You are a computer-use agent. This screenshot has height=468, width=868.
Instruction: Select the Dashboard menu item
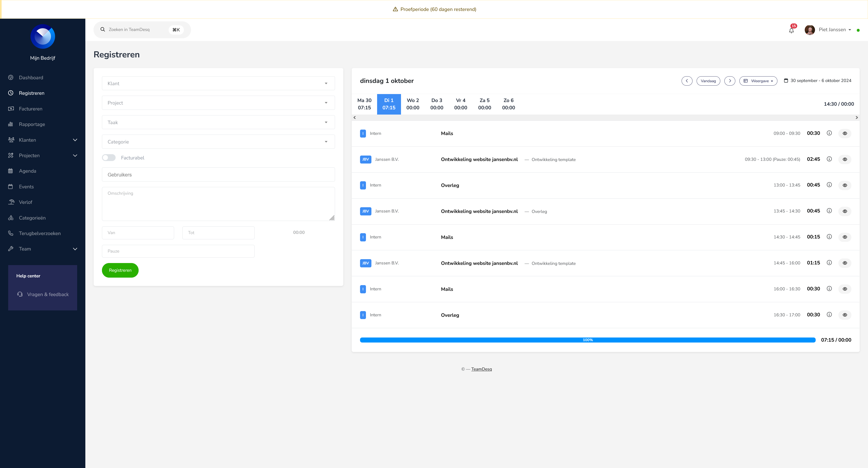click(32, 77)
